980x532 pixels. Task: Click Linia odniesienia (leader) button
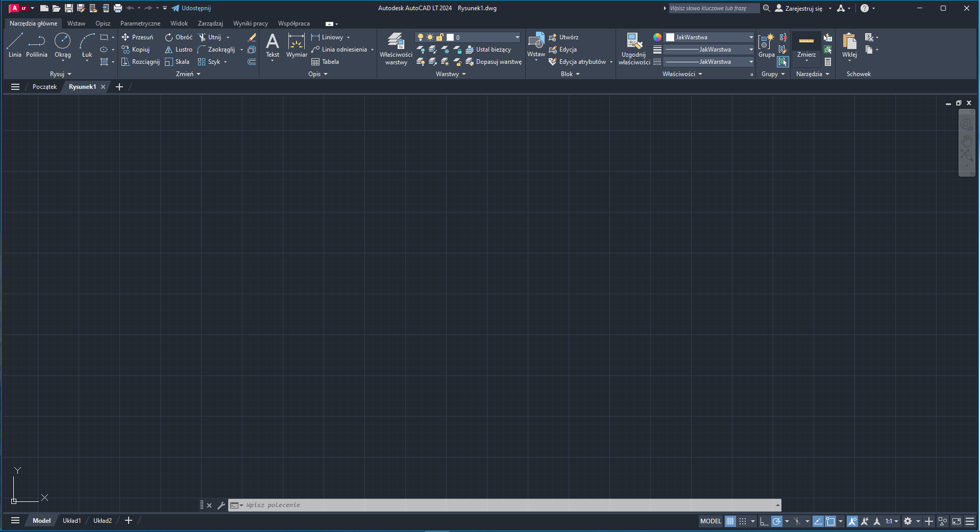[x=339, y=50]
